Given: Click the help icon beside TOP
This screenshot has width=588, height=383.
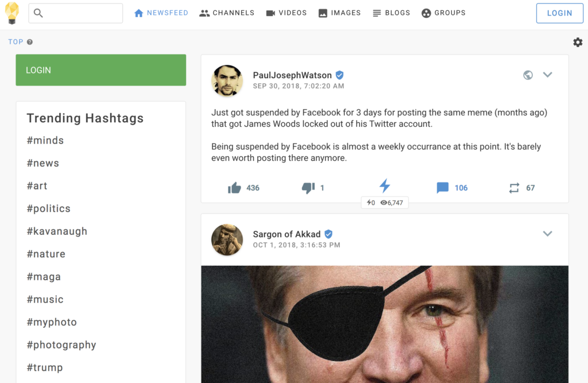Looking at the screenshot, I should pos(30,42).
